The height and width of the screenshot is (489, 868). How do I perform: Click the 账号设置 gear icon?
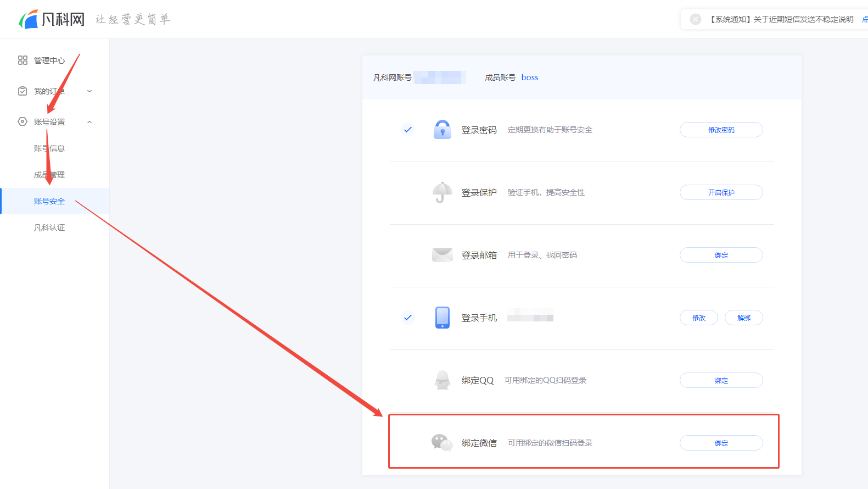(x=23, y=121)
